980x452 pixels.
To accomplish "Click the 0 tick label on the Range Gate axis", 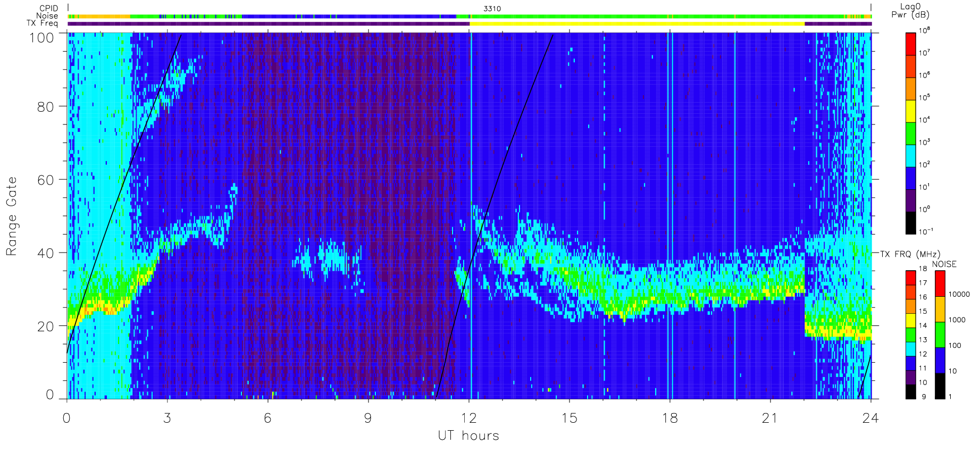I will pyautogui.click(x=50, y=394).
